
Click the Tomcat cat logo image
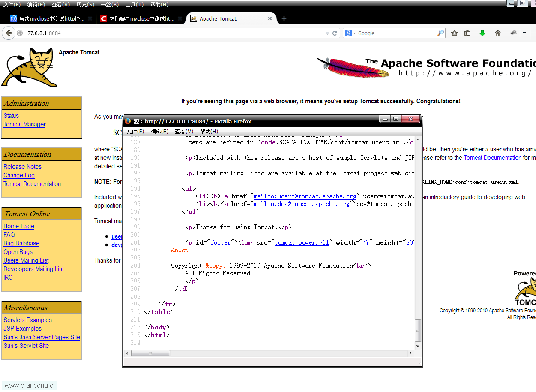click(29, 67)
